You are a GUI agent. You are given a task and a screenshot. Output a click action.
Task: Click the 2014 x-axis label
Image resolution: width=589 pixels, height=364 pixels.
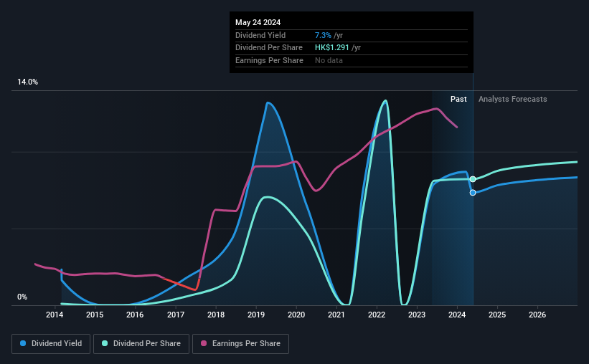click(x=55, y=315)
